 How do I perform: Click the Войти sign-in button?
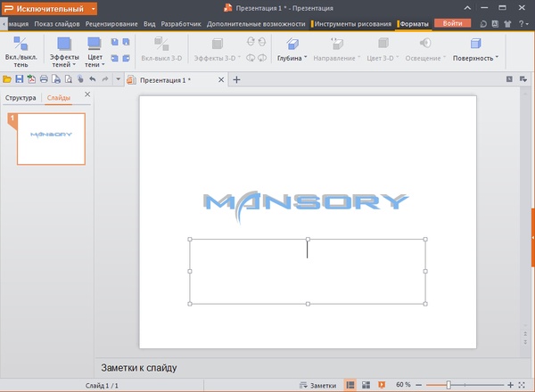pyautogui.click(x=452, y=22)
